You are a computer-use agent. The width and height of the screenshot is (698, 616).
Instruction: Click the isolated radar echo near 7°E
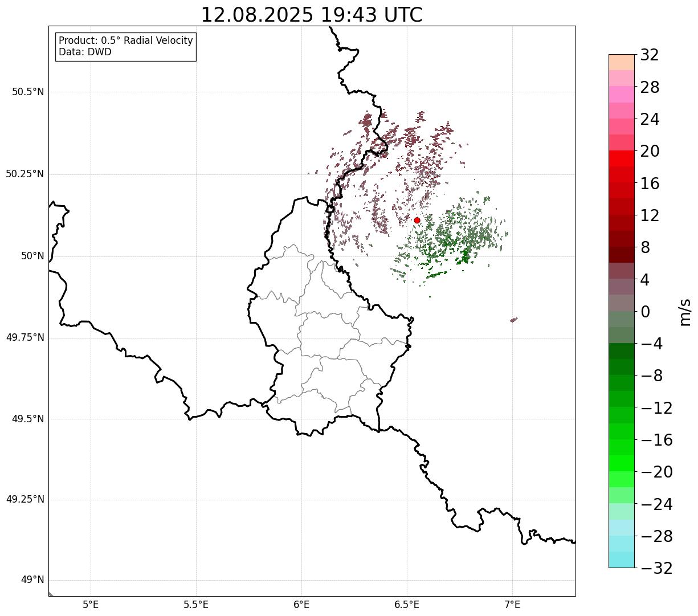coord(514,320)
